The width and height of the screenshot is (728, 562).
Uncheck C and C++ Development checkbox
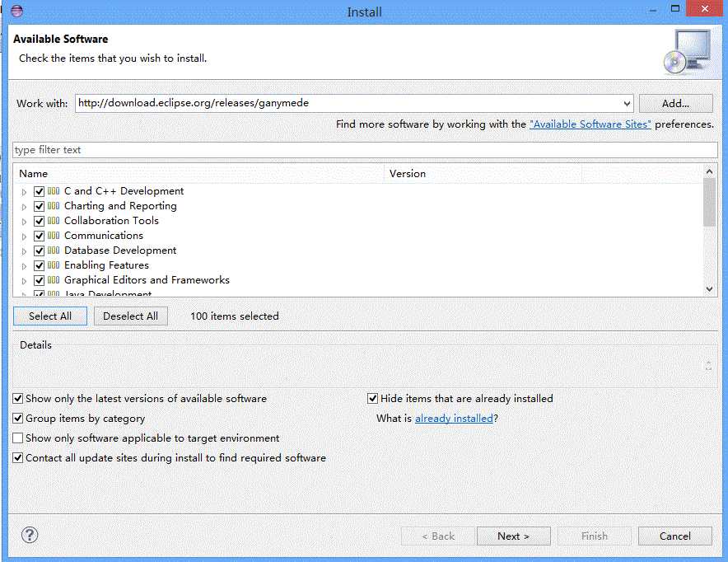coord(39,191)
